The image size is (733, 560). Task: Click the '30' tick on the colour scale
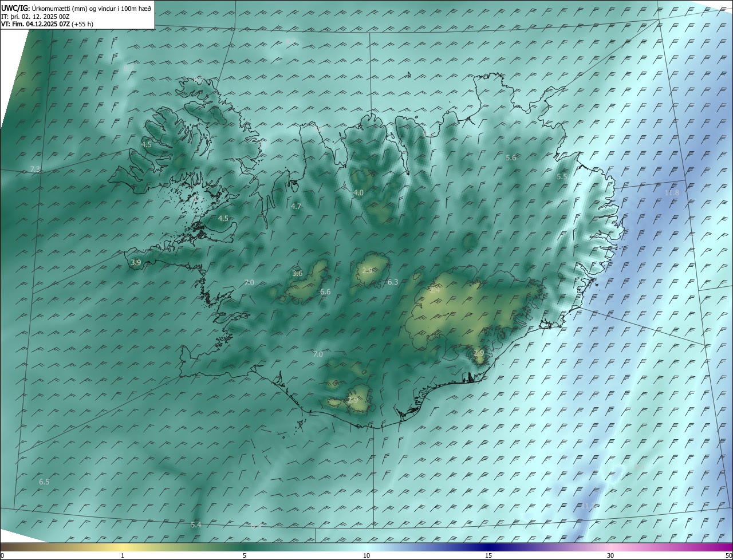[x=610, y=556]
